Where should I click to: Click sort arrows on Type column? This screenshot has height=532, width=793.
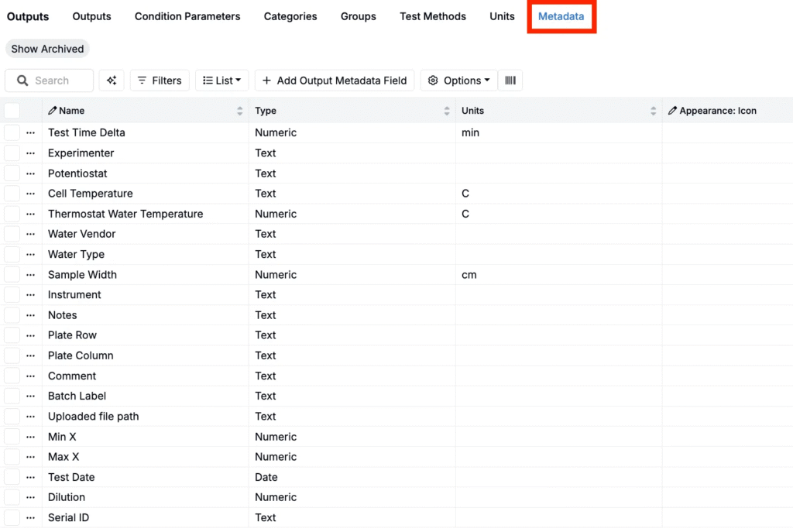pyautogui.click(x=447, y=112)
